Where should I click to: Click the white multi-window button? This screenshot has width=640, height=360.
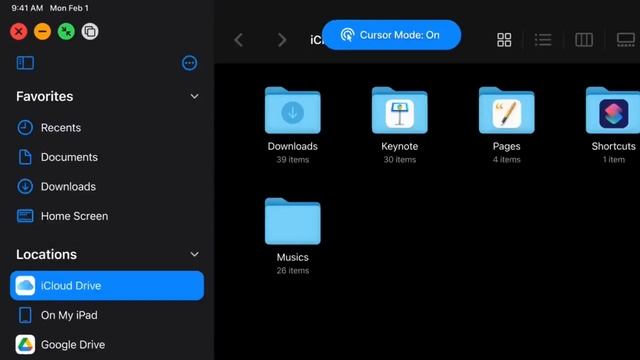click(x=90, y=31)
